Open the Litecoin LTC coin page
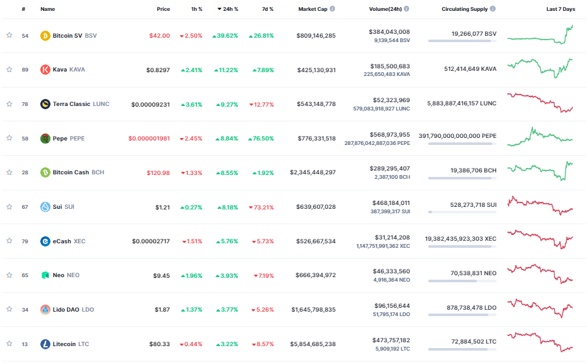Image resolution: width=588 pixels, height=364 pixels. (x=71, y=344)
